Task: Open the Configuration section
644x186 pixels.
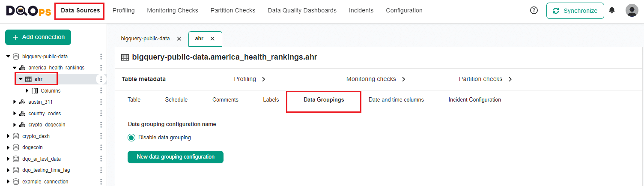Action: pos(404,11)
